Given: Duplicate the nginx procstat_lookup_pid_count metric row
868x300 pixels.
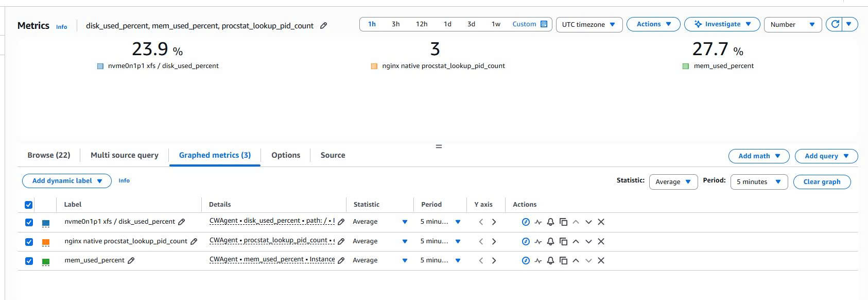Looking at the screenshot, I should click(563, 242).
